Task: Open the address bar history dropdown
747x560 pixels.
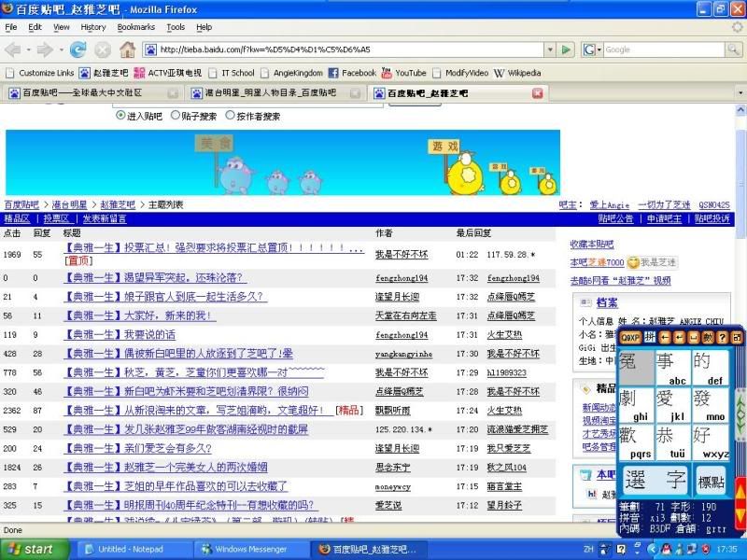Action: (550, 49)
